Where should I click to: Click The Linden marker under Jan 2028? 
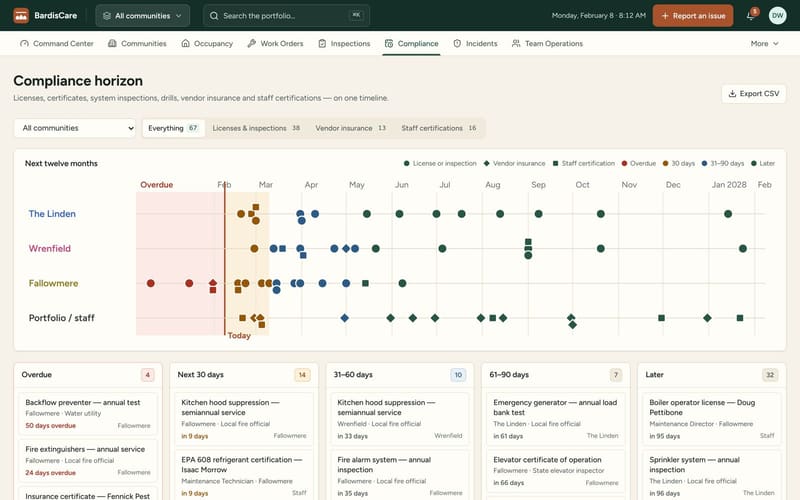[728, 214]
